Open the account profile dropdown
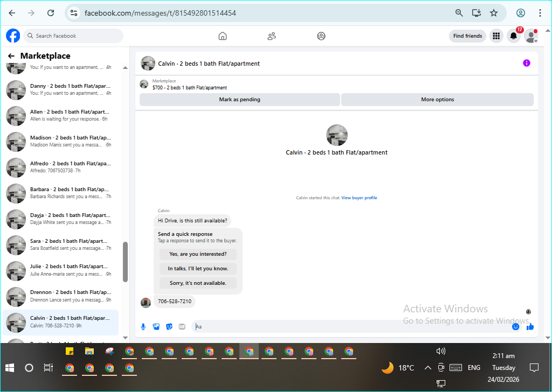Screen dimensions: 552x392 (x=531, y=36)
